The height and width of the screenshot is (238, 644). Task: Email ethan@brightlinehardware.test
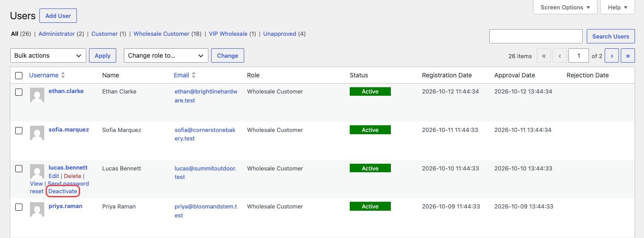(206, 96)
